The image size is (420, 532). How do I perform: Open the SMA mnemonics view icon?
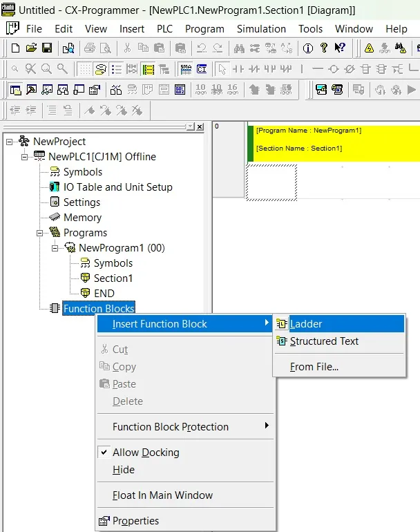pyautogui.click(x=186, y=69)
